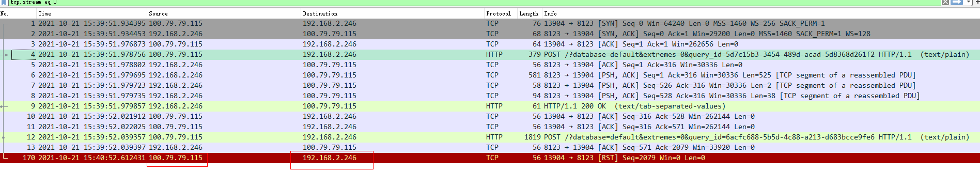Select packet 7 Info with Seq=526 Len=2
This screenshot has height=187, width=980.
click(729, 85)
